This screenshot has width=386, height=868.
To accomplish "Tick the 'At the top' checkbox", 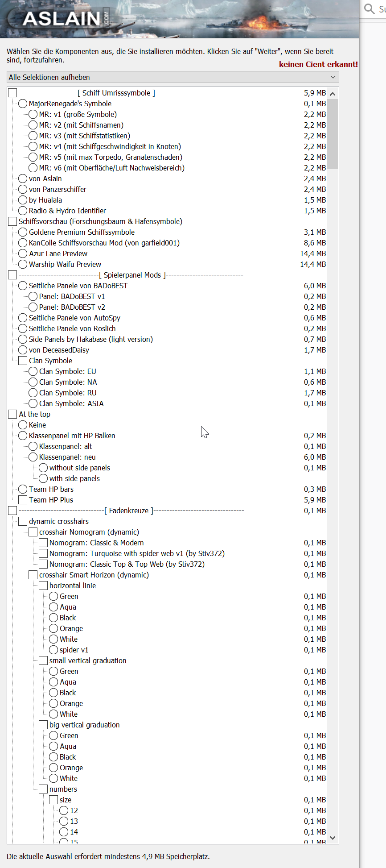I will pyautogui.click(x=12, y=414).
